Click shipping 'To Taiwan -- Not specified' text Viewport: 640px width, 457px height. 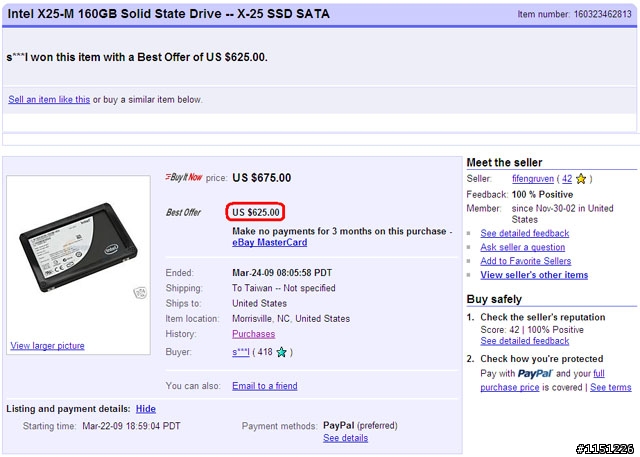(x=284, y=288)
